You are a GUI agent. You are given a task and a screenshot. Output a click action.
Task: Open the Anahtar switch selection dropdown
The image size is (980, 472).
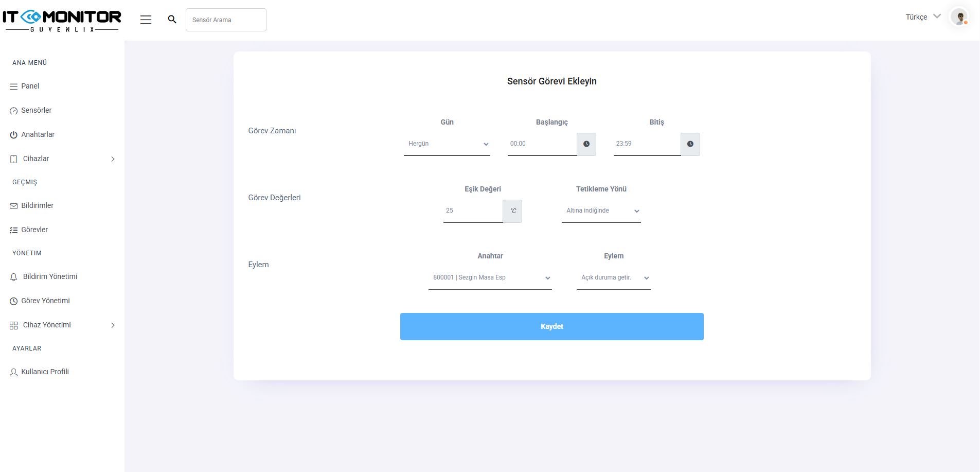(490, 278)
